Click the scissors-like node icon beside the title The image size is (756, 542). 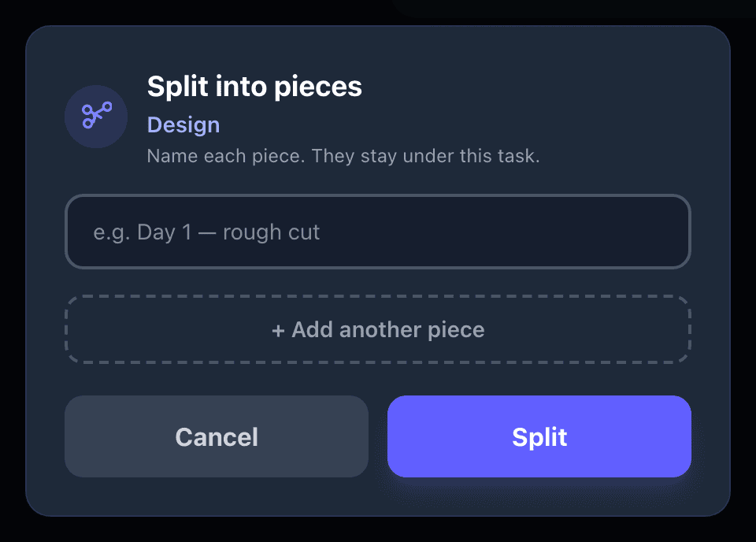[96, 116]
